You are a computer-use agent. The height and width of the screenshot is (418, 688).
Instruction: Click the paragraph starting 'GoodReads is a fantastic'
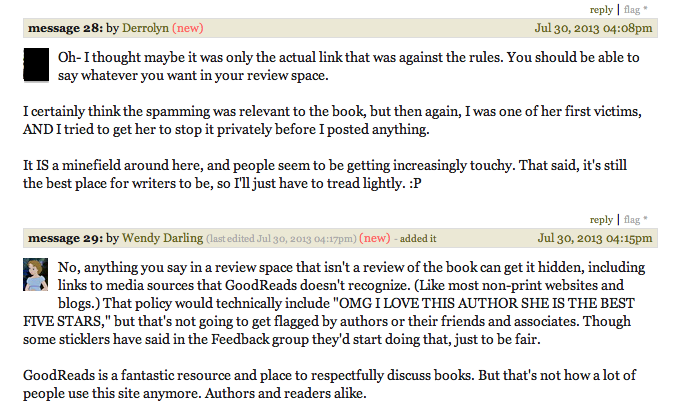tap(330, 384)
